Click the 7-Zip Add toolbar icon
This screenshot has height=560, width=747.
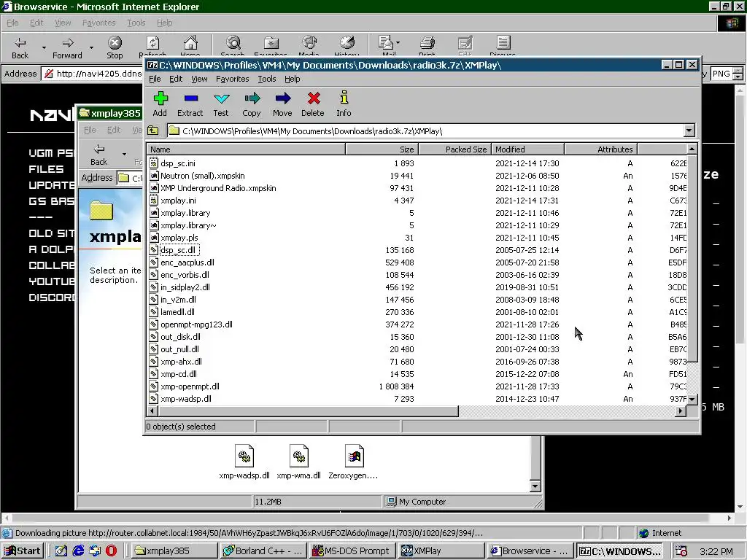160,98
